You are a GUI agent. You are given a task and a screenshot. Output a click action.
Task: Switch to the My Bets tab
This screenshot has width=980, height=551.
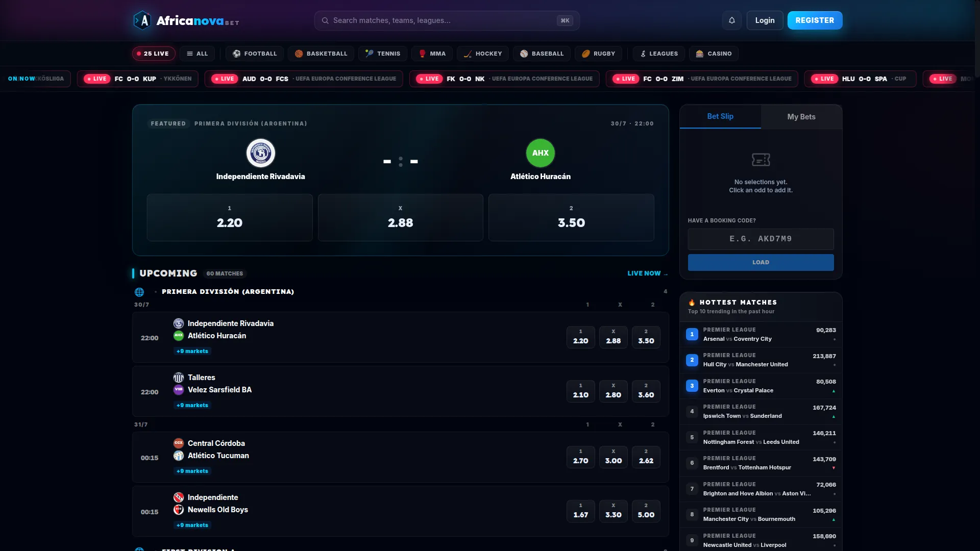pyautogui.click(x=801, y=117)
